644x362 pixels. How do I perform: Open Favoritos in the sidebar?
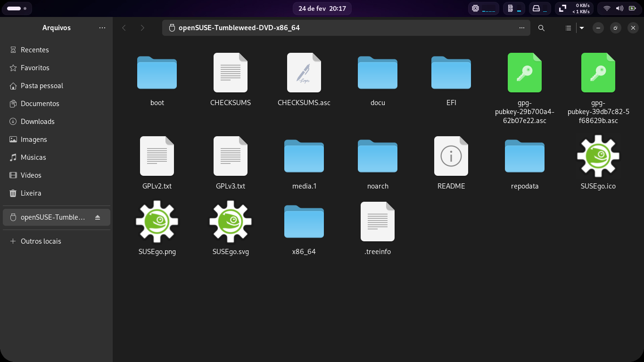coord(57,68)
